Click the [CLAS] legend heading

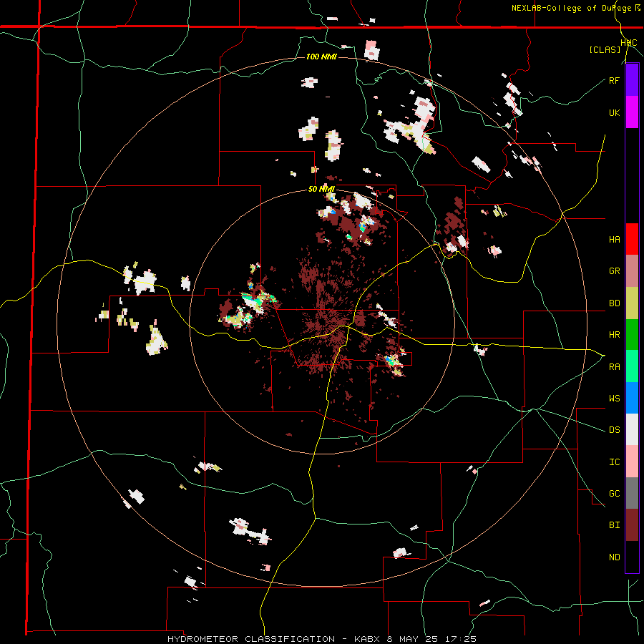[x=605, y=49]
